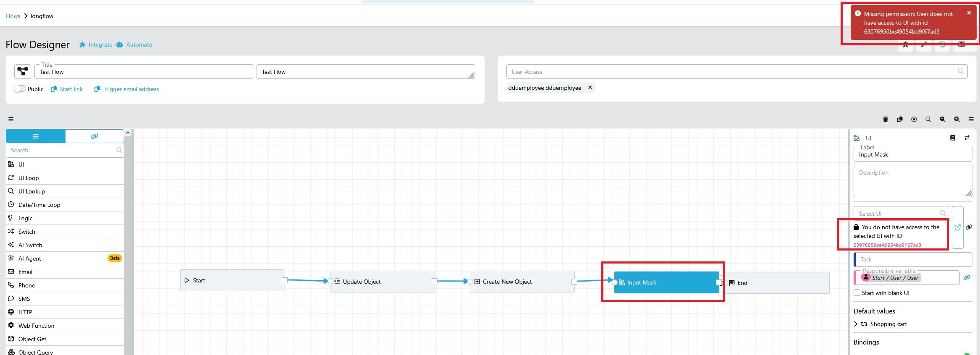Click the blue link icon beside Responsible variable
This screenshot has height=355, width=980.
coord(967,277)
